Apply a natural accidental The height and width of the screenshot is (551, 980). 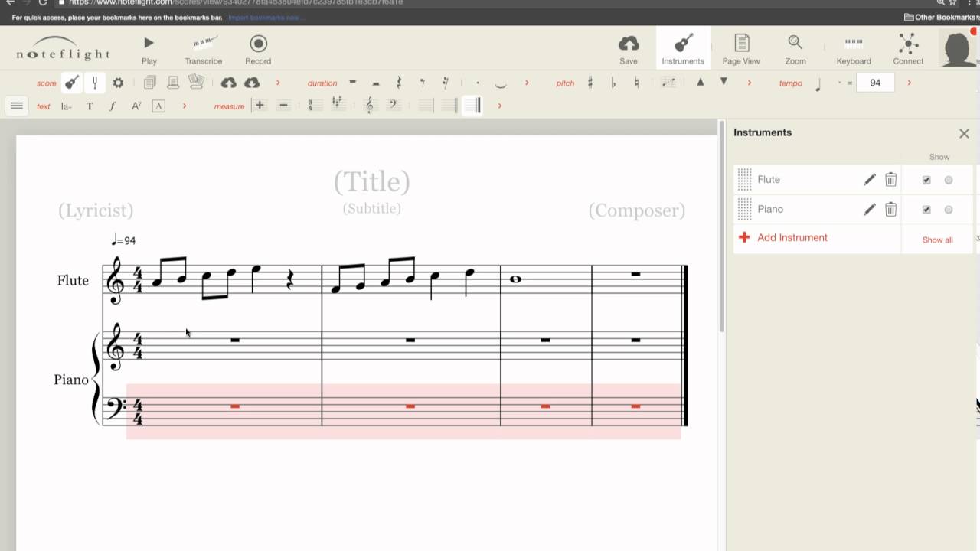click(x=636, y=83)
